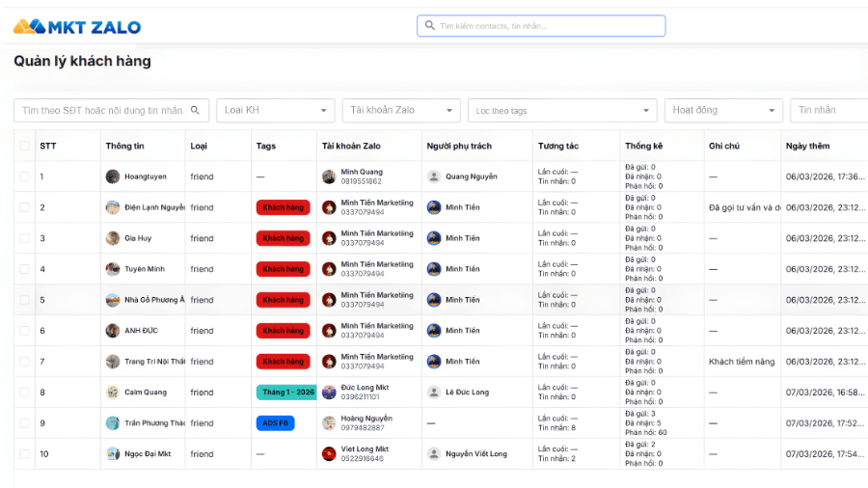The width and height of the screenshot is (868, 488).
Task: Click the Tháng 1 - 2026 tag
Action: [x=286, y=393]
